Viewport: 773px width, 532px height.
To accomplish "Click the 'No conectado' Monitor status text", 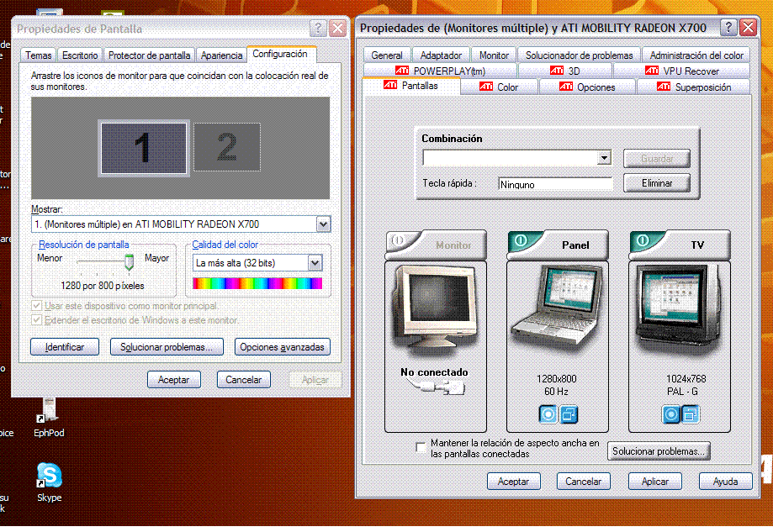I will point(434,372).
